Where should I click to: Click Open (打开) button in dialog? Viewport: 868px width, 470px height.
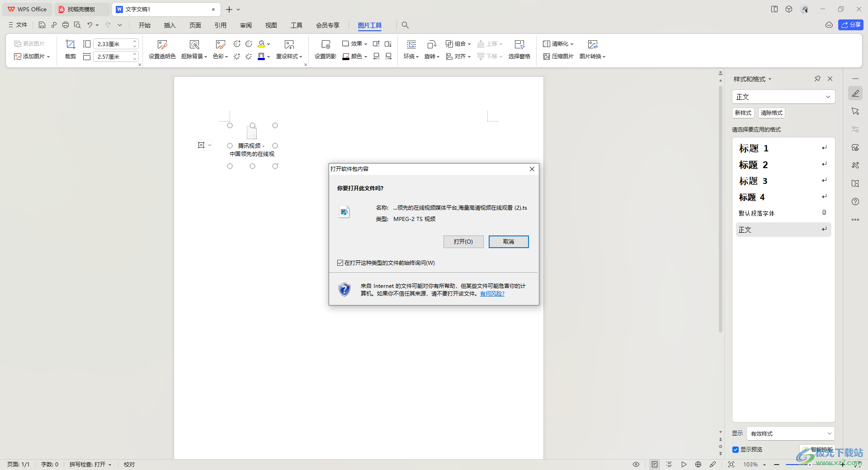click(x=463, y=242)
